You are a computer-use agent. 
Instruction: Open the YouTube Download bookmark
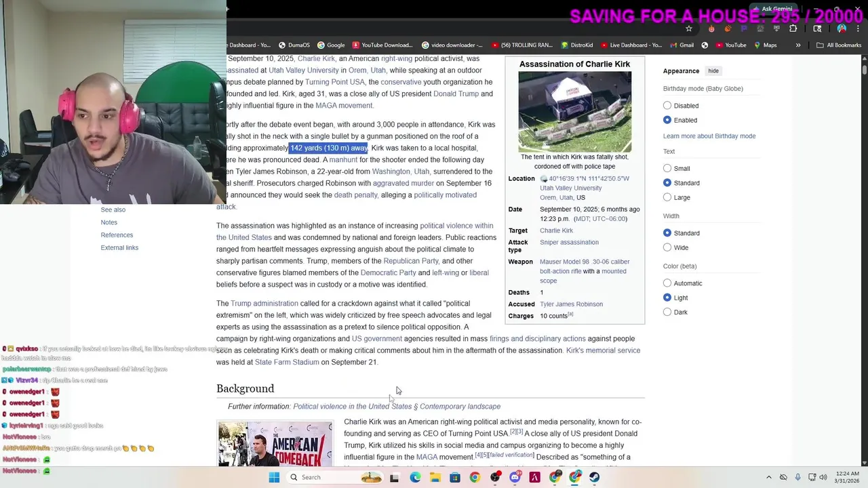point(382,45)
